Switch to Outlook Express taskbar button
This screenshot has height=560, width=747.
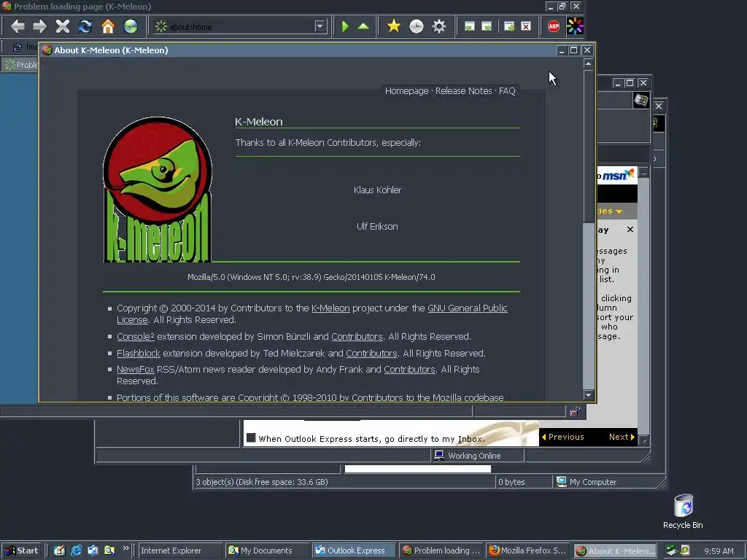354,551
